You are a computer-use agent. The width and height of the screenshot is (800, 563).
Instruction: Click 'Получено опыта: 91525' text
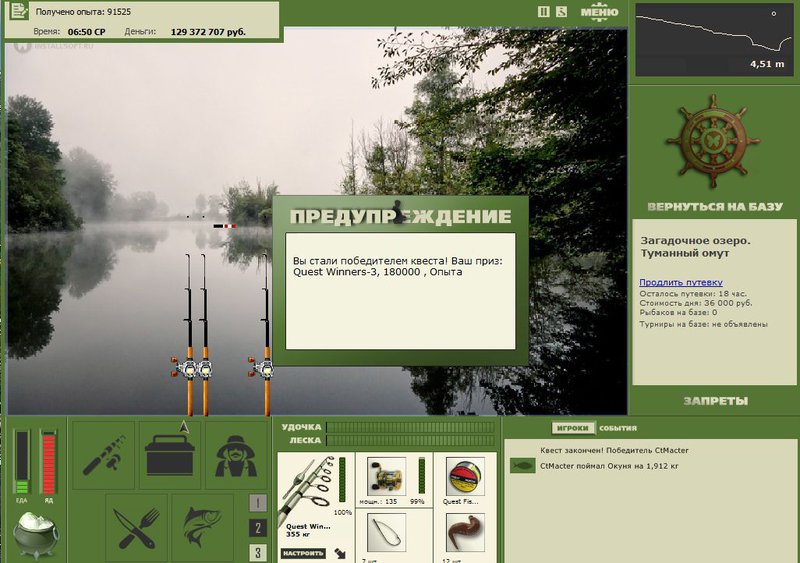pyautogui.click(x=83, y=12)
